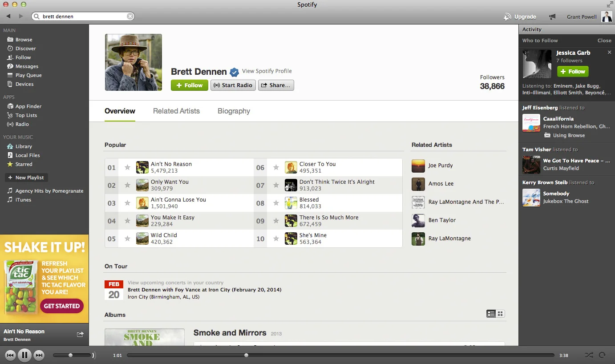Open Local Files in the sidebar
615x364 pixels.
click(x=28, y=155)
